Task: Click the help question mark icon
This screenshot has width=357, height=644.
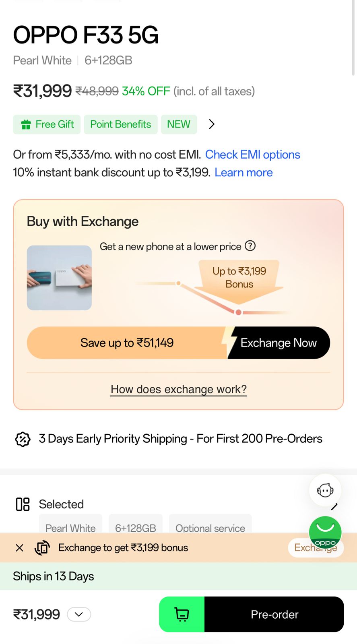Action: [250, 246]
